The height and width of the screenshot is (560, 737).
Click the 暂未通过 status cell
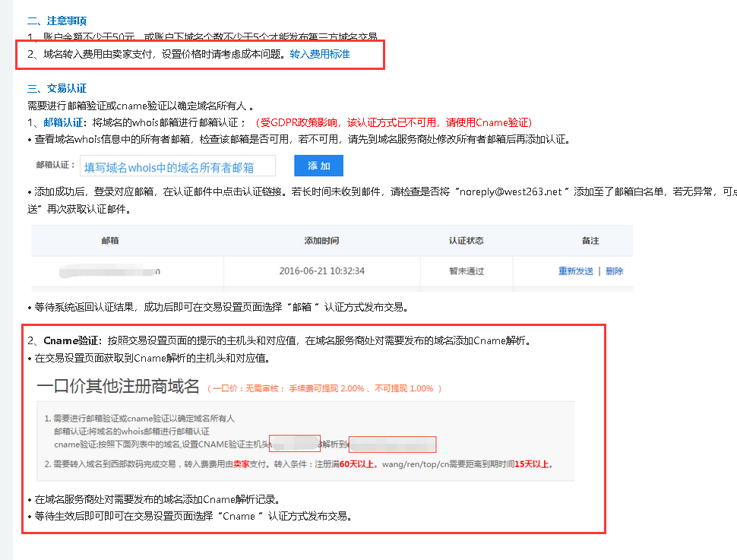pos(466,271)
